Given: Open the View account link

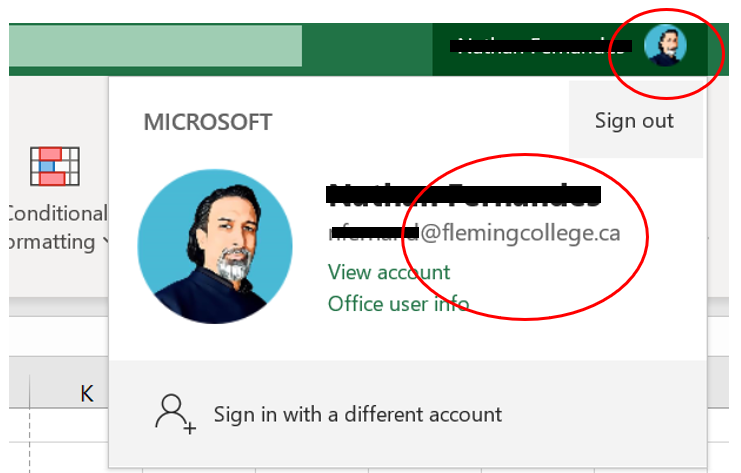Looking at the screenshot, I should (388, 272).
